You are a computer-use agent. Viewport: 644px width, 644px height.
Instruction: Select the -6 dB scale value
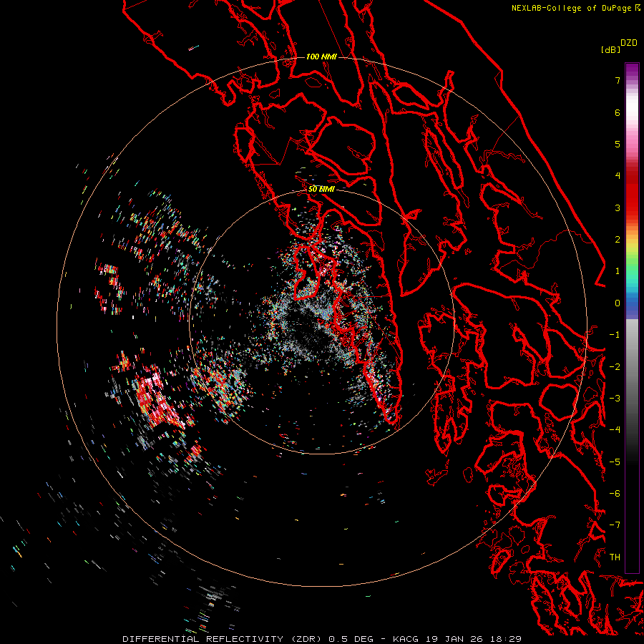[615, 494]
